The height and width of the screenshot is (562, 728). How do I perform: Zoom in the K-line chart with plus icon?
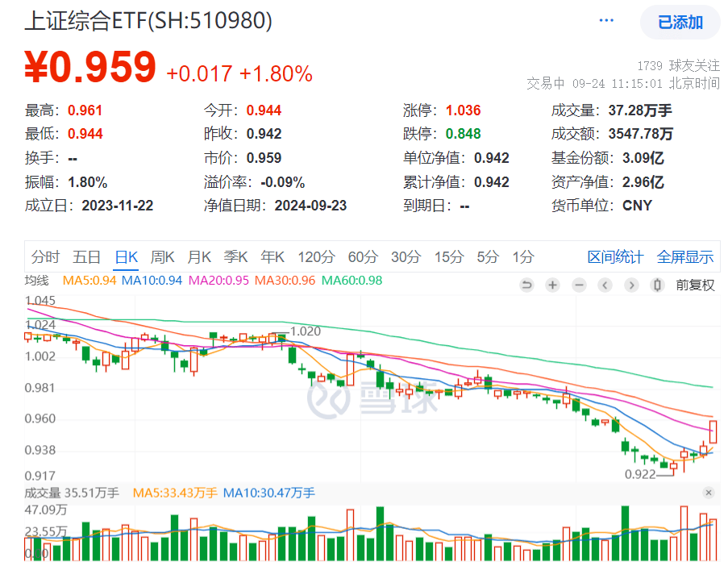552,285
